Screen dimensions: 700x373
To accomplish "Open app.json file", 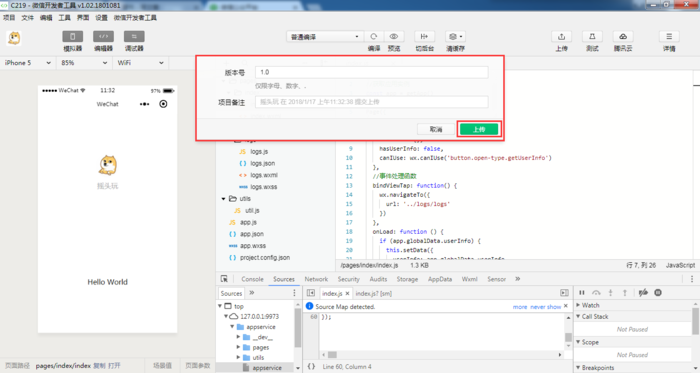I will (x=251, y=234).
